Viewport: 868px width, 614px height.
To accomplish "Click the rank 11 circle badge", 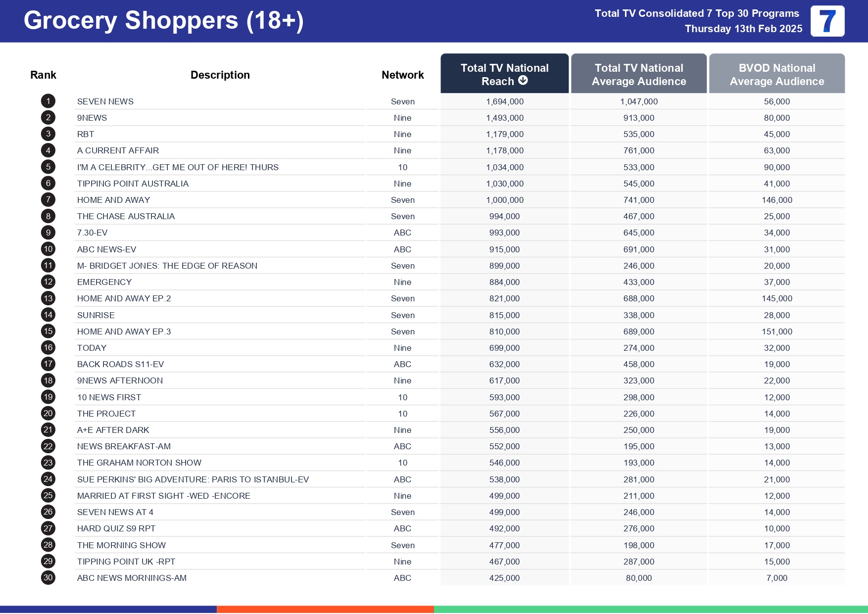I will pos(48,266).
